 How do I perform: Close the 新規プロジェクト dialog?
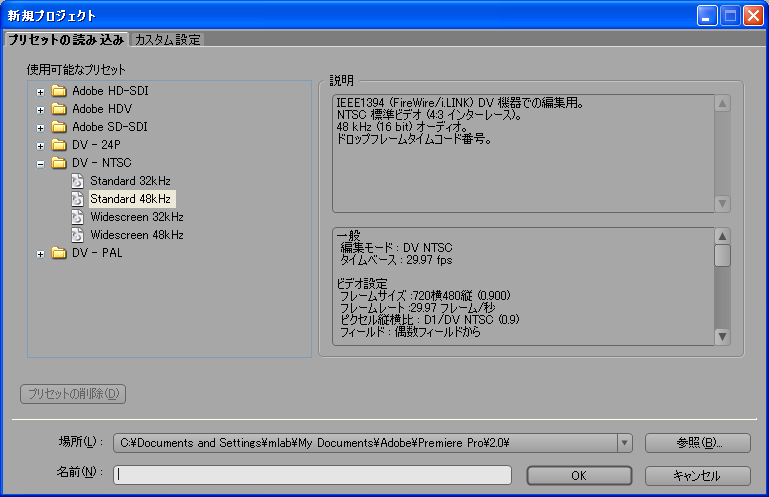(753, 16)
